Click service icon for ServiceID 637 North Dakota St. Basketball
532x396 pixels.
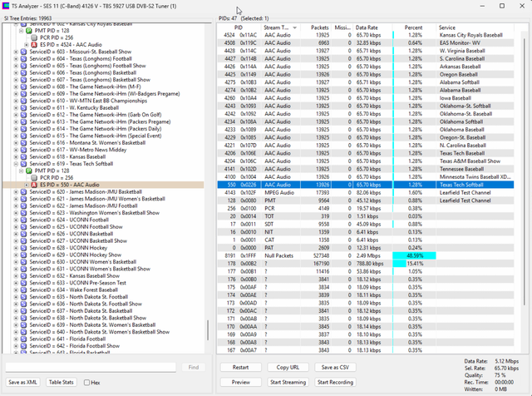(23, 311)
